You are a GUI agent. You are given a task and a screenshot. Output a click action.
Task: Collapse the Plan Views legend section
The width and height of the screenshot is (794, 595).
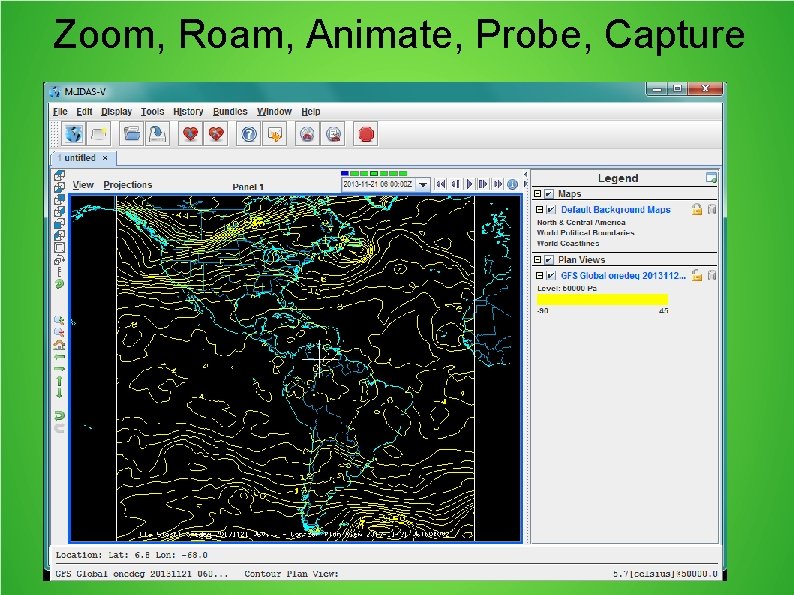tap(537, 259)
